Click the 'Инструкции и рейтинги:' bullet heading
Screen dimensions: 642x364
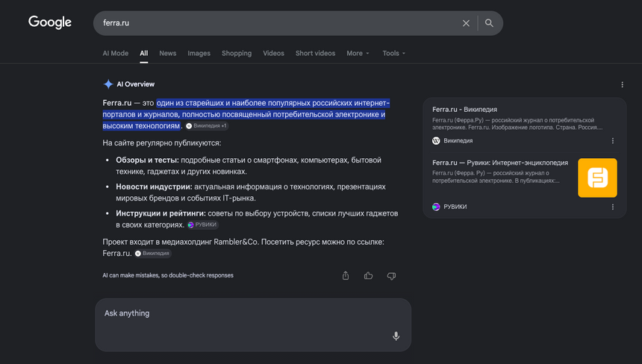[161, 213]
